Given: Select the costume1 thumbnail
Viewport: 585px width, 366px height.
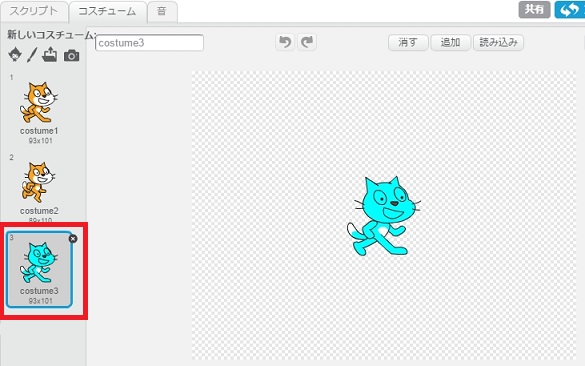Looking at the screenshot, I should [39, 103].
